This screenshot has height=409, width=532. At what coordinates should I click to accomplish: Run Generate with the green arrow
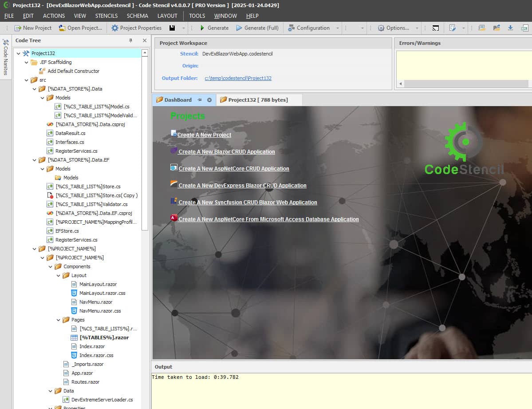pos(214,28)
